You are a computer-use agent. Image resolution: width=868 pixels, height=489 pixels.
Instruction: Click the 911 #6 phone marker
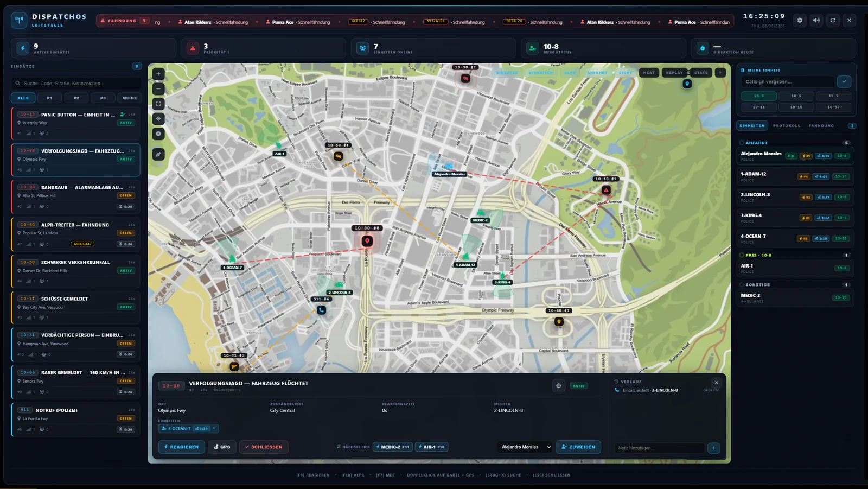pos(322,310)
